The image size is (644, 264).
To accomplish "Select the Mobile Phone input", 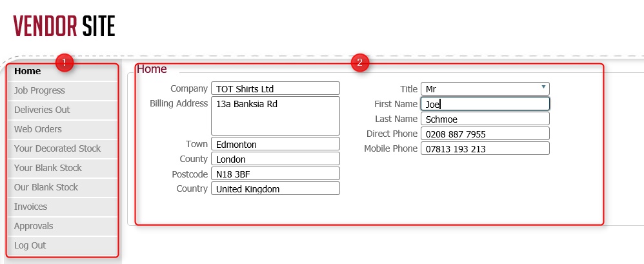I will pos(485,149).
